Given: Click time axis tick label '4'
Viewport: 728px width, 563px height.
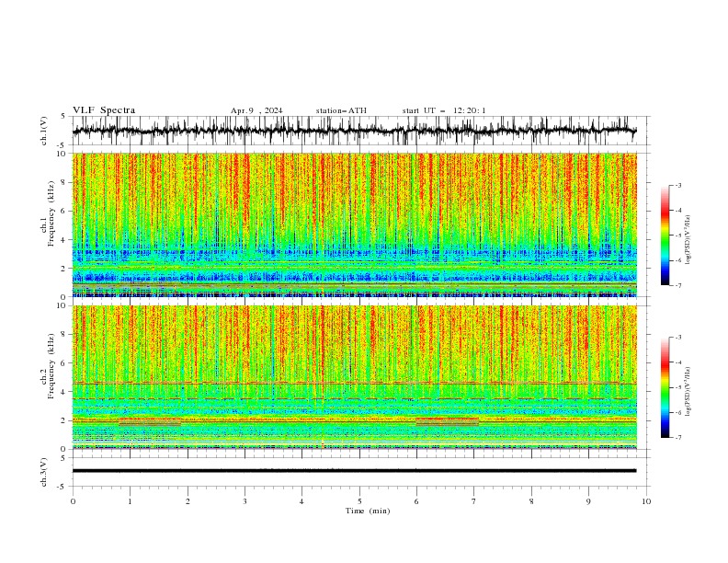Looking at the screenshot, I should tap(302, 501).
